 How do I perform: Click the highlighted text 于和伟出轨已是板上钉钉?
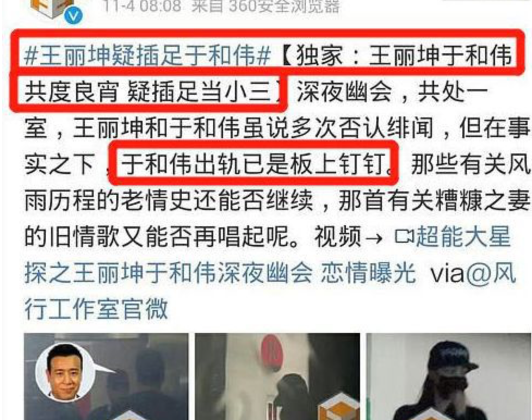(x=254, y=164)
